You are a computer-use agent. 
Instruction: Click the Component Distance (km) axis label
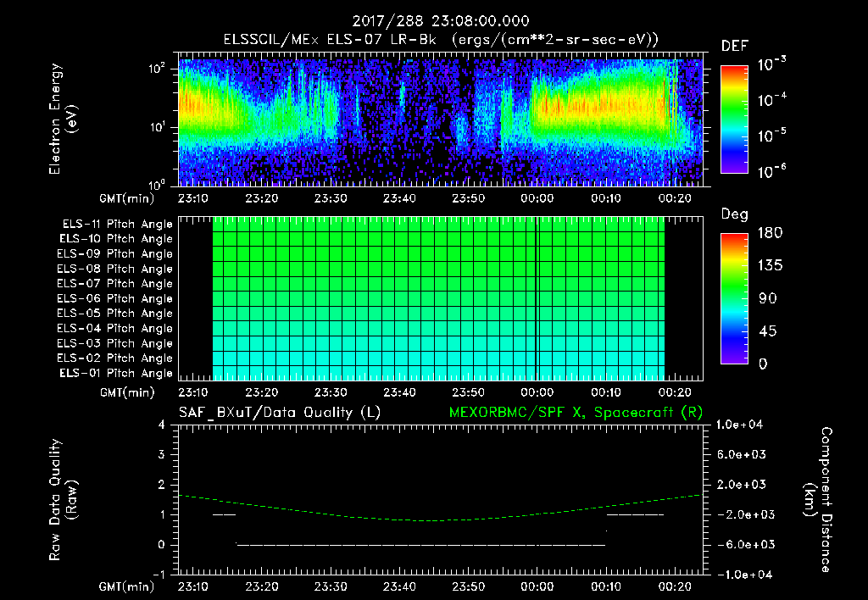coord(818,500)
